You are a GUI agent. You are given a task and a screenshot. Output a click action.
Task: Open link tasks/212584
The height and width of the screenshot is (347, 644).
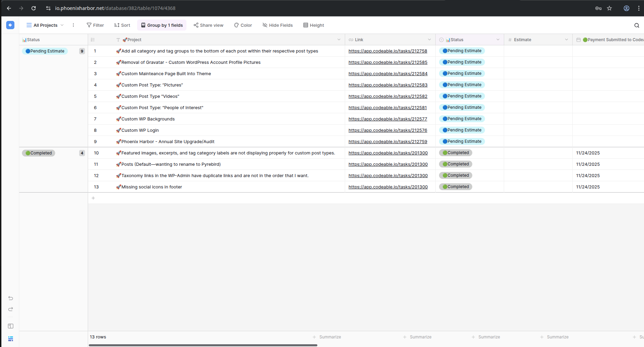388,74
